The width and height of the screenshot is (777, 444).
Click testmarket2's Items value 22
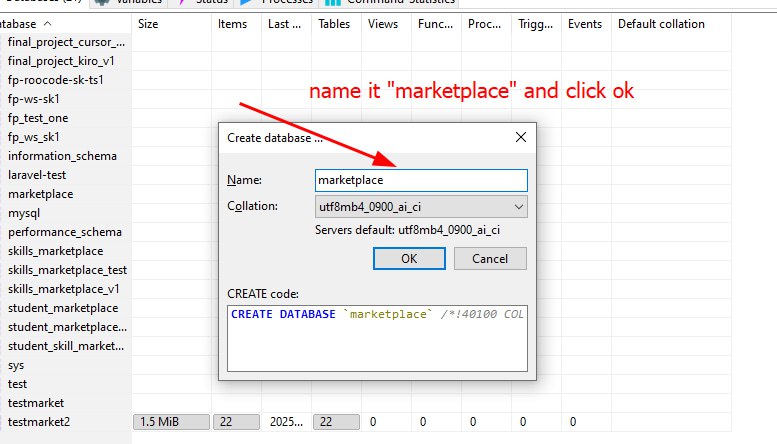[x=236, y=422]
